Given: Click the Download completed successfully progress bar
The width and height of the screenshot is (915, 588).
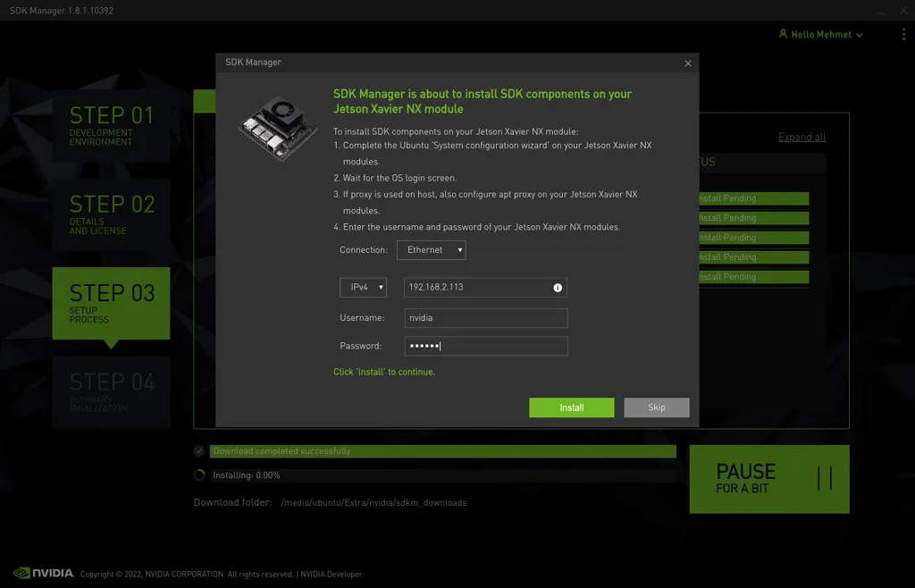Looking at the screenshot, I should click(x=443, y=451).
